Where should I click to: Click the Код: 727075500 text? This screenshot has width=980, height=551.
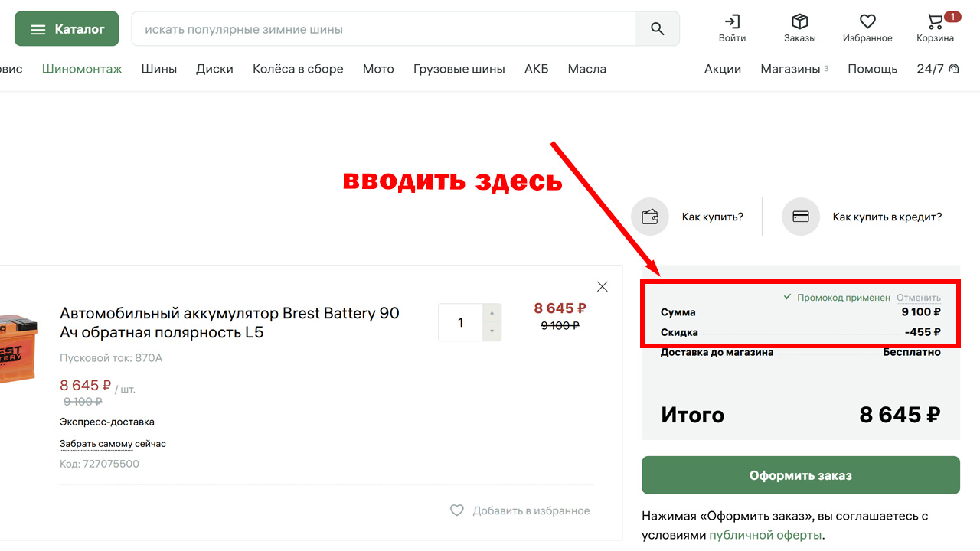[x=100, y=464]
